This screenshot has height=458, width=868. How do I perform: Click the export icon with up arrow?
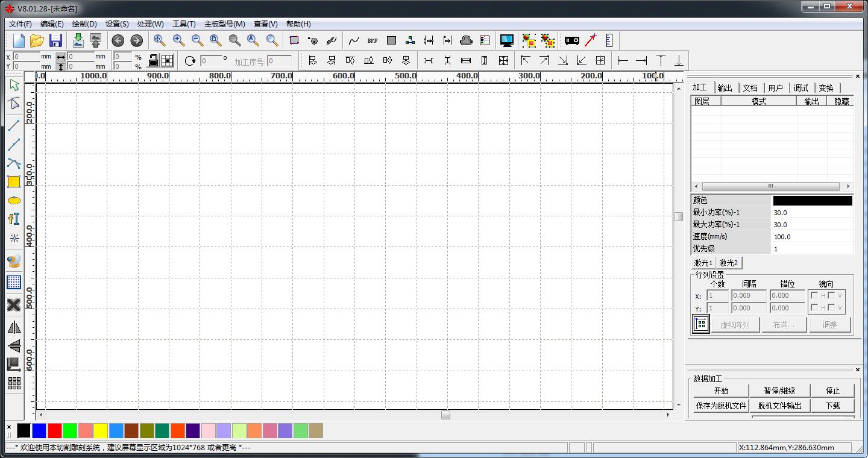tap(96, 40)
